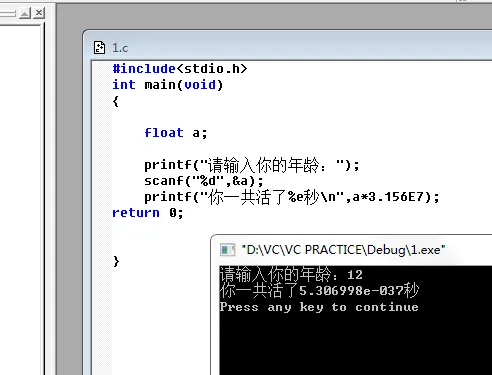
Task: Click the #include<stdio.h> line
Action: coord(180,69)
